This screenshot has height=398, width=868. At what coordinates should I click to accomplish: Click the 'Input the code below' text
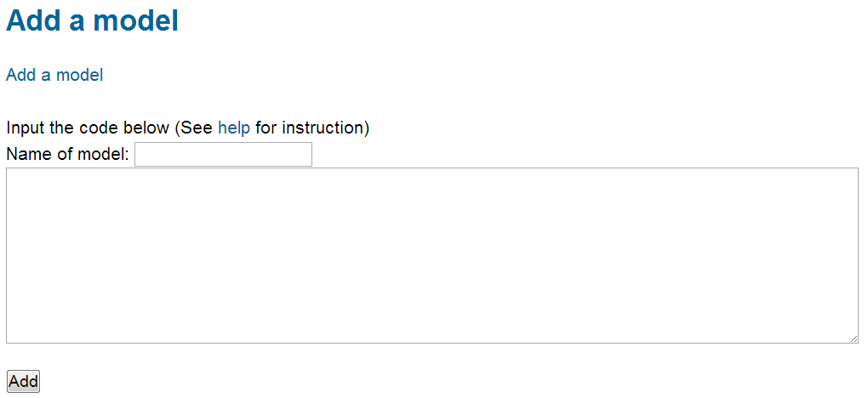88,128
